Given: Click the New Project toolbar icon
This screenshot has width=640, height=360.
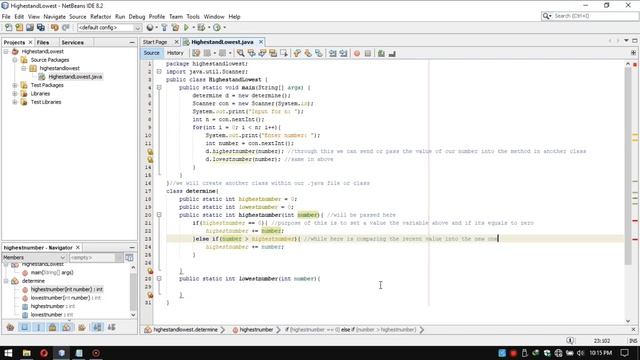Looking at the screenshot, I should point(19,27).
